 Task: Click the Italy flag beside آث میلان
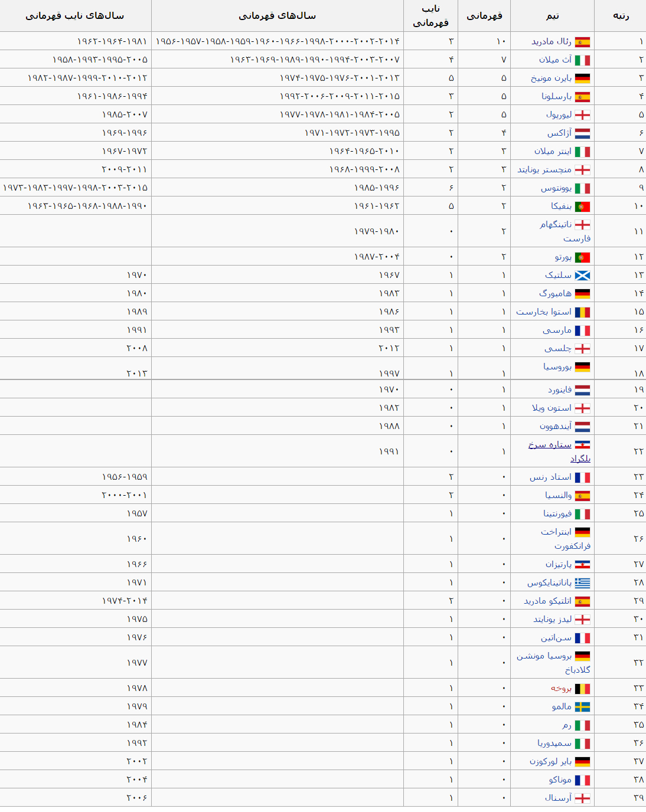[x=582, y=60]
